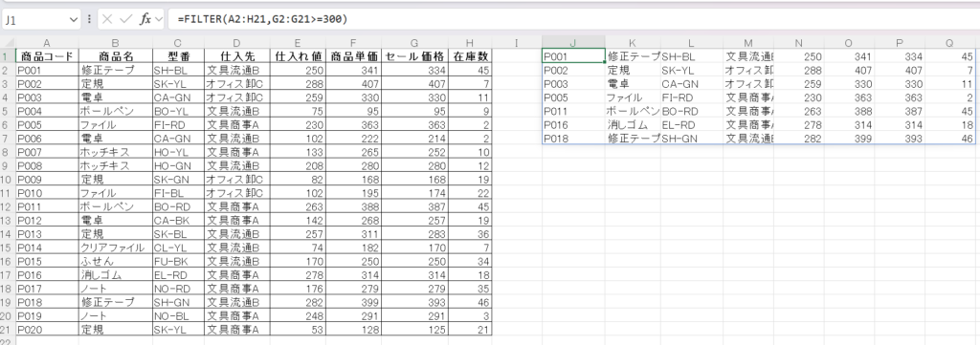Select unit price 222 in column F

[x=354, y=139]
